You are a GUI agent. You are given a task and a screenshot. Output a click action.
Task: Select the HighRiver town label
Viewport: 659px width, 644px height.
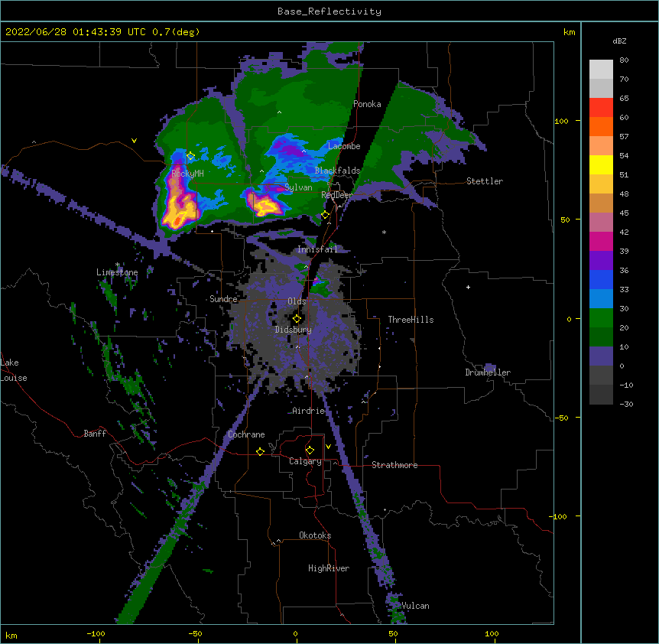[329, 568]
